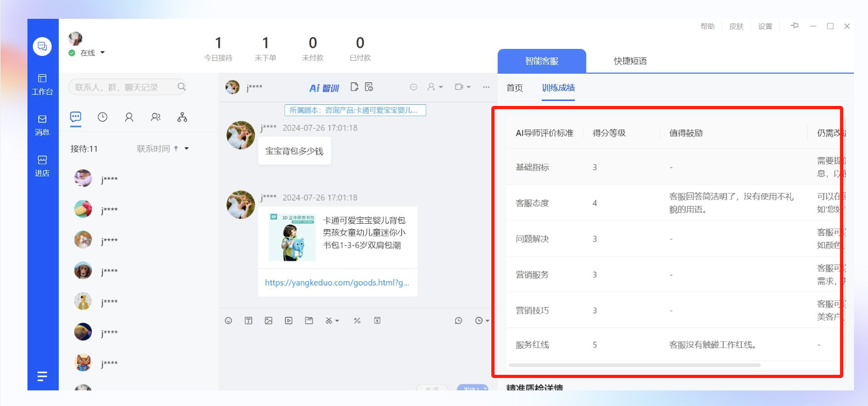868x406 pixels.
Task: Show recent contacts via clock icon
Action: (x=102, y=117)
